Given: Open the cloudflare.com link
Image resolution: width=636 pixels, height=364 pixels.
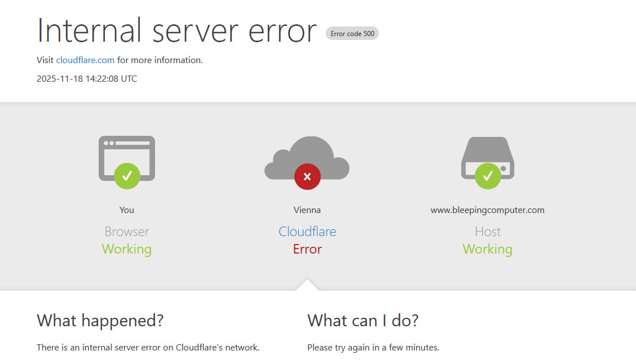Looking at the screenshot, I should (x=85, y=60).
